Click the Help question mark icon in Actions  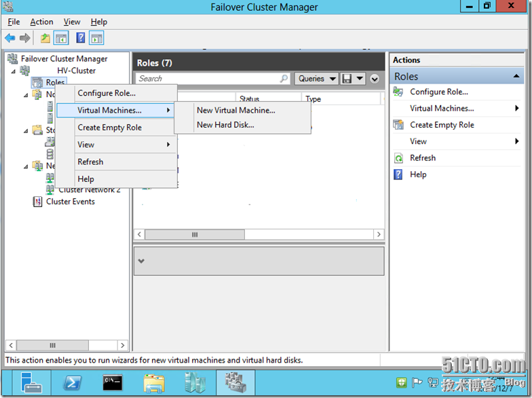click(x=398, y=175)
